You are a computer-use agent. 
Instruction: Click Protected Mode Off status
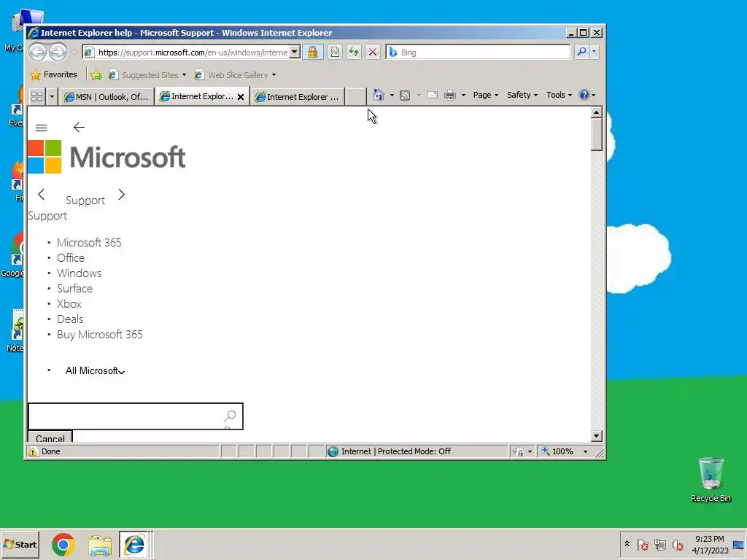(414, 451)
